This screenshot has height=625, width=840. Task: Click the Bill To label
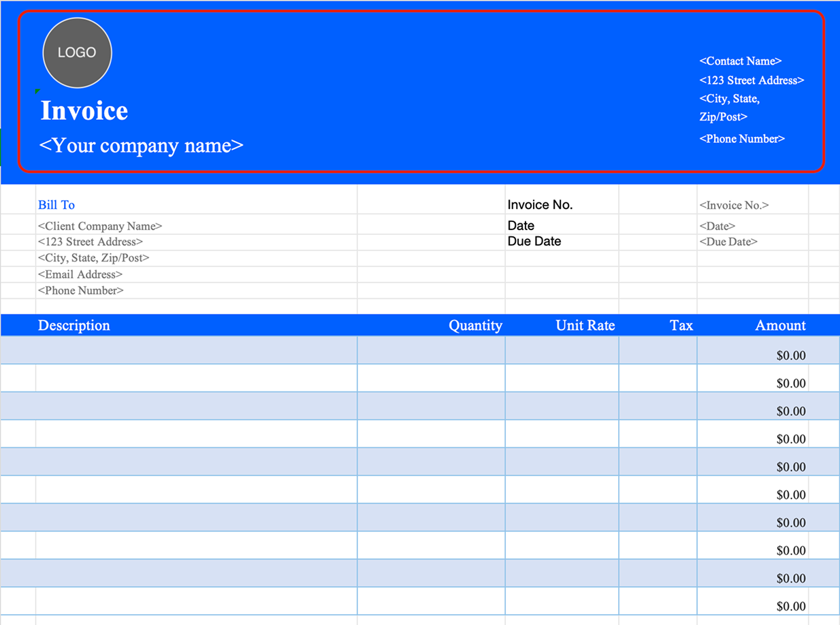click(x=56, y=204)
